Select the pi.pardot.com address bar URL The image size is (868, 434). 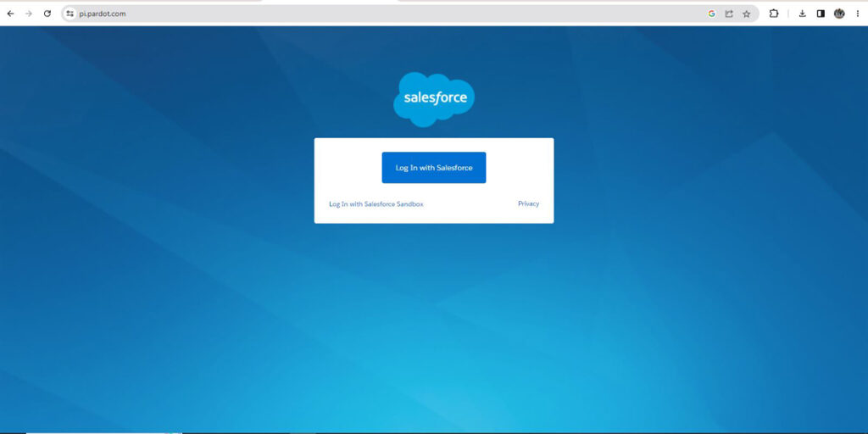point(103,14)
